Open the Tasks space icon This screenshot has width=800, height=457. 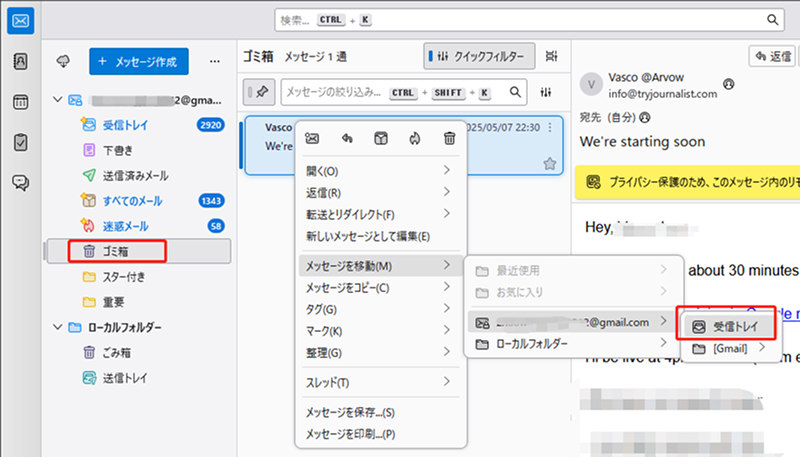[20, 142]
